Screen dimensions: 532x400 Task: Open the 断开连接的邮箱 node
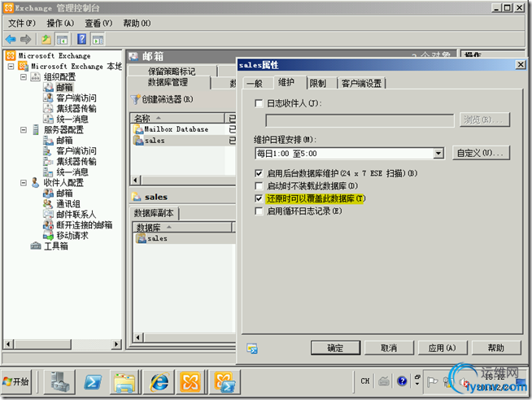84,224
